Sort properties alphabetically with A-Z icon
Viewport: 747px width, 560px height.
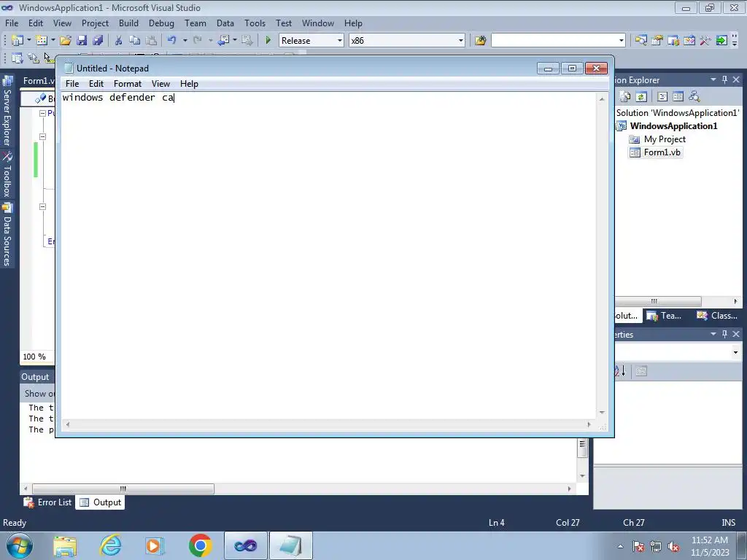click(620, 371)
